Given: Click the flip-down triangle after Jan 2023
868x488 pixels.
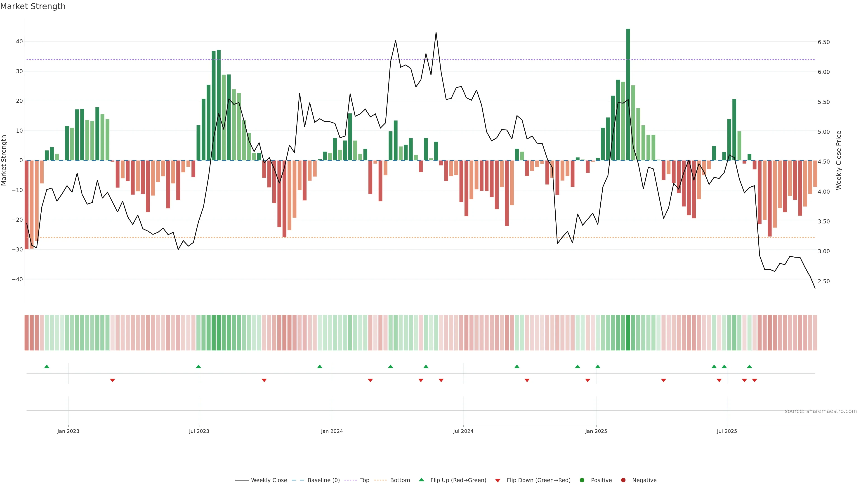Looking at the screenshot, I should pos(113,380).
